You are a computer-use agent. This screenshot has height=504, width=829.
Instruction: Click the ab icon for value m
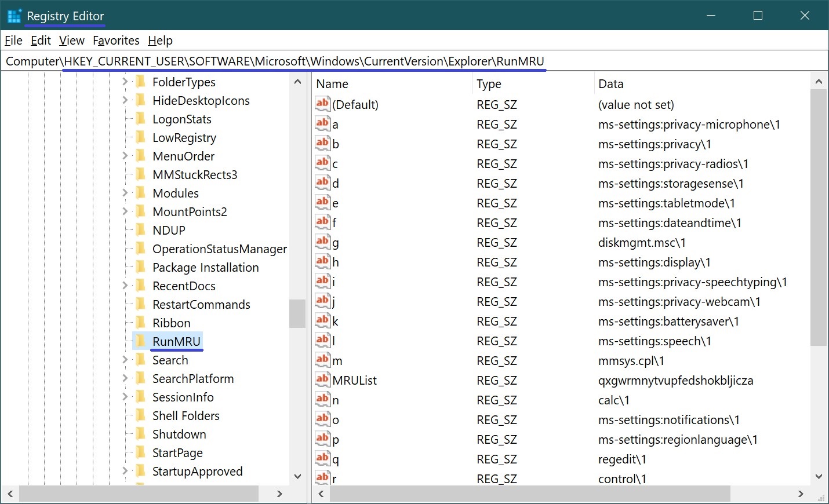point(323,360)
